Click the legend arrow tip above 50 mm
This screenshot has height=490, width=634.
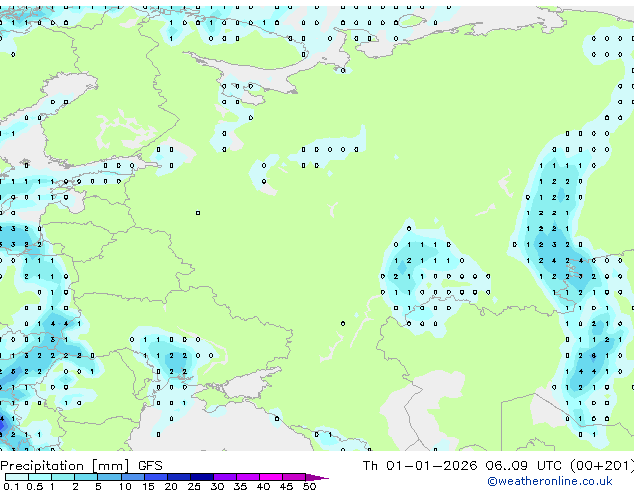coord(317,477)
